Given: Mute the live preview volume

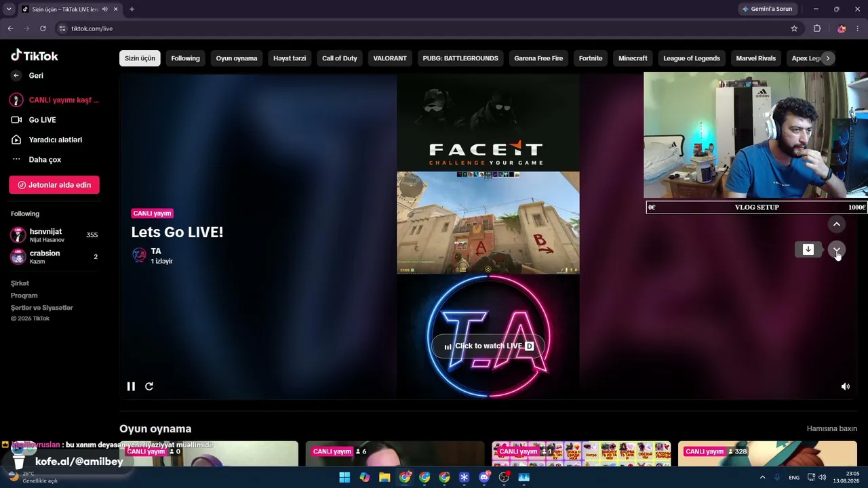Looking at the screenshot, I should tap(845, 386).
